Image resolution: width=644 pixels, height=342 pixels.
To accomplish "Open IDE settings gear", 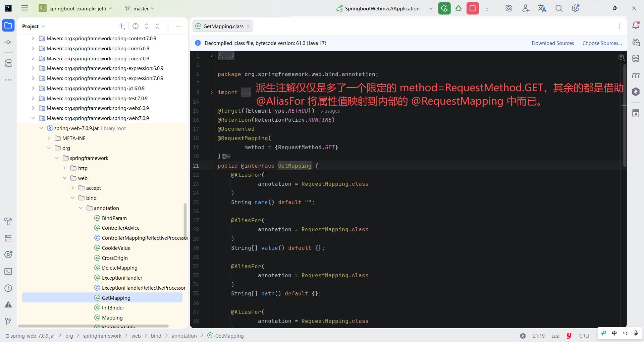I will 576,8.
